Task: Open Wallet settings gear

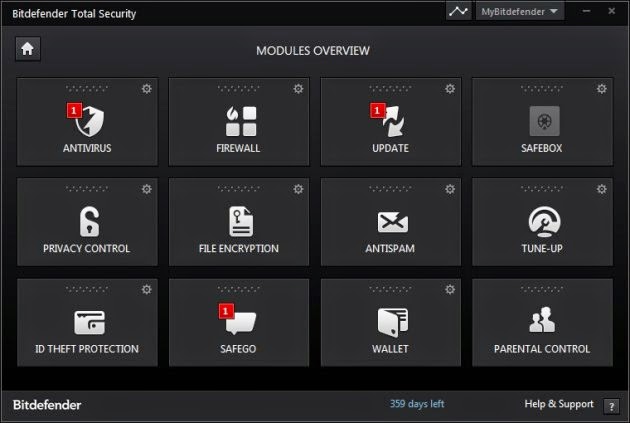Action: [450, 290]
